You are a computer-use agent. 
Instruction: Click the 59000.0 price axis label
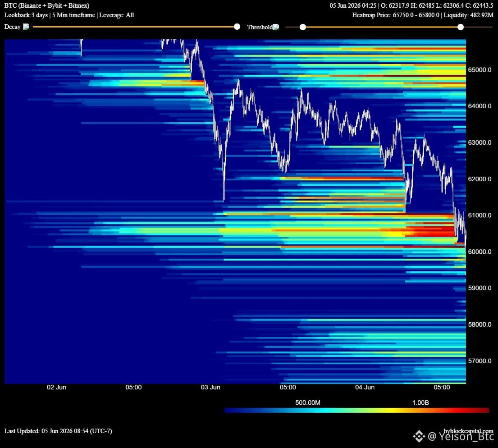[x=480, y=288]
